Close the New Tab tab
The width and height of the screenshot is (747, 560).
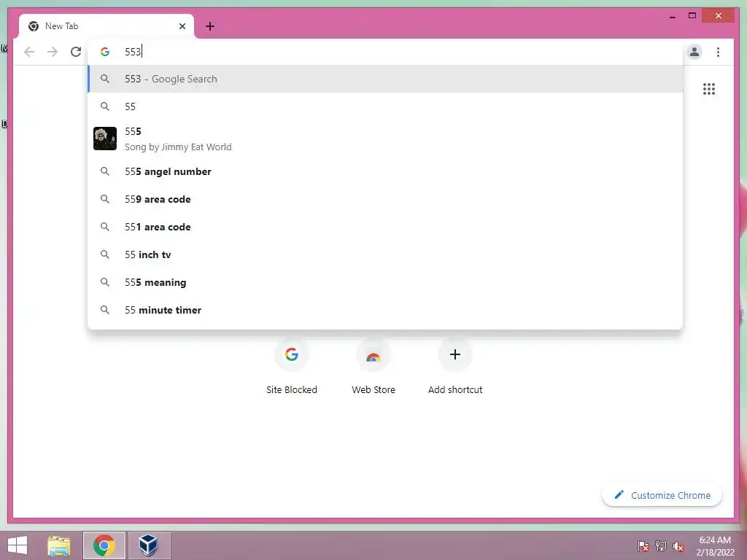(x=182, y=26)
